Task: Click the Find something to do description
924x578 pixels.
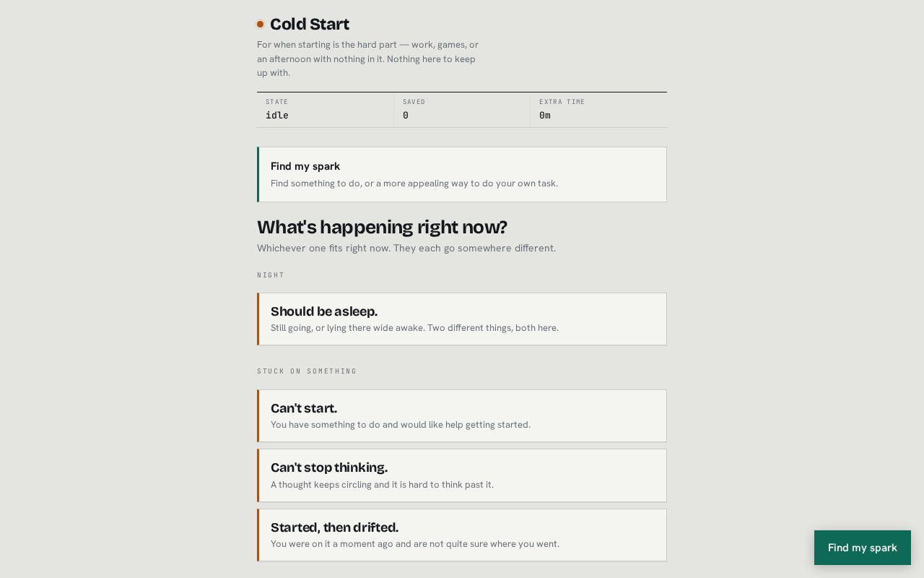Action: click(x=414, y=184)
